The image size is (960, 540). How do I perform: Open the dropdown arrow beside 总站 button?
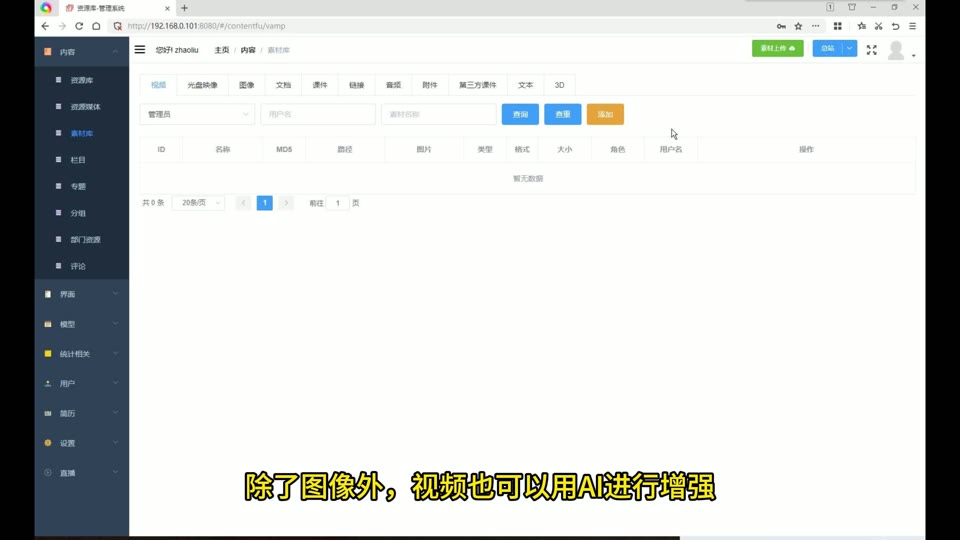point(849,48)
